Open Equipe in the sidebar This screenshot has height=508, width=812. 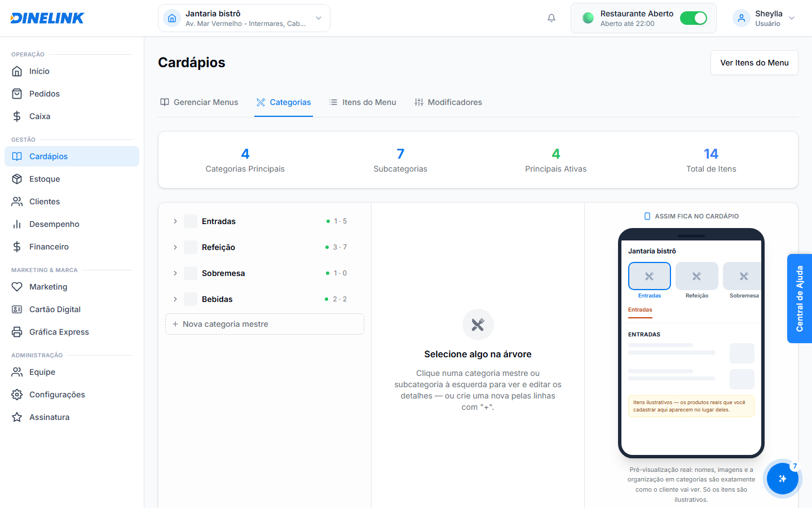pyautogui.click(x=72, y=372)
